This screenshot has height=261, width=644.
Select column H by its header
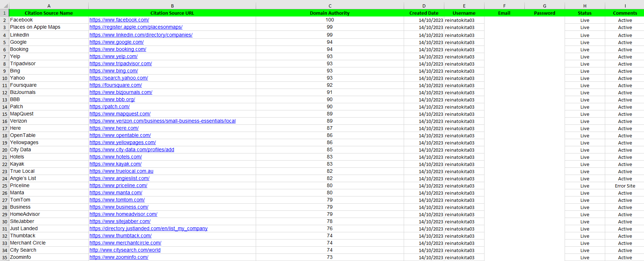[x=585, y=6]
